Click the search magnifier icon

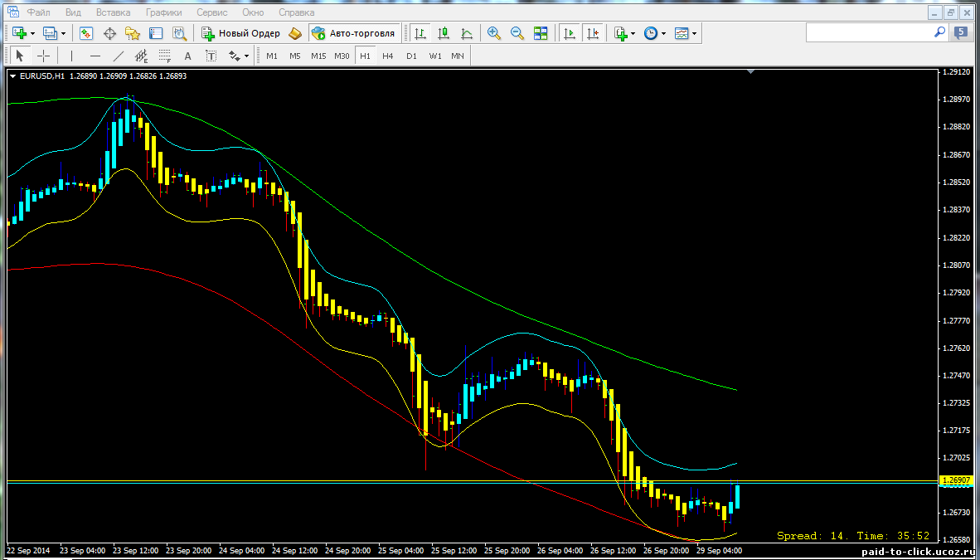(939, 32)
